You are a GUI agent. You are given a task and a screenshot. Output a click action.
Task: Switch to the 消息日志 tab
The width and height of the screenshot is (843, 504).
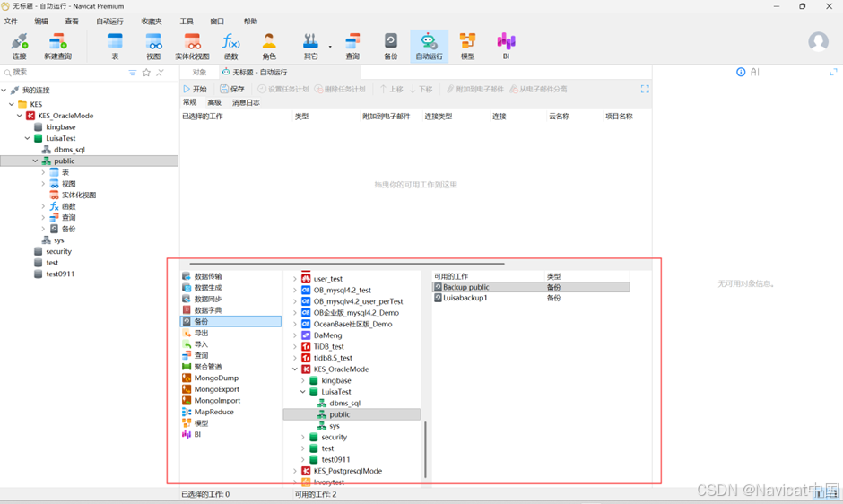pos(247,103)
